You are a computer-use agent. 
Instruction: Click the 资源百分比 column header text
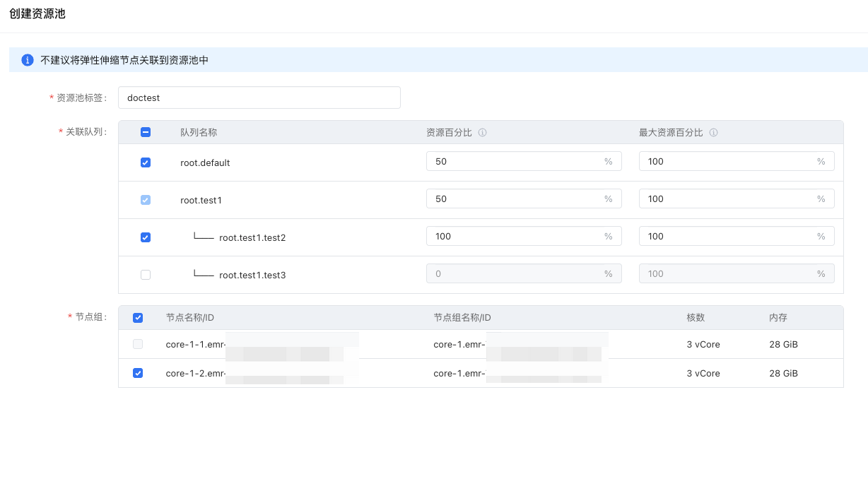click(x=449, y=132)
